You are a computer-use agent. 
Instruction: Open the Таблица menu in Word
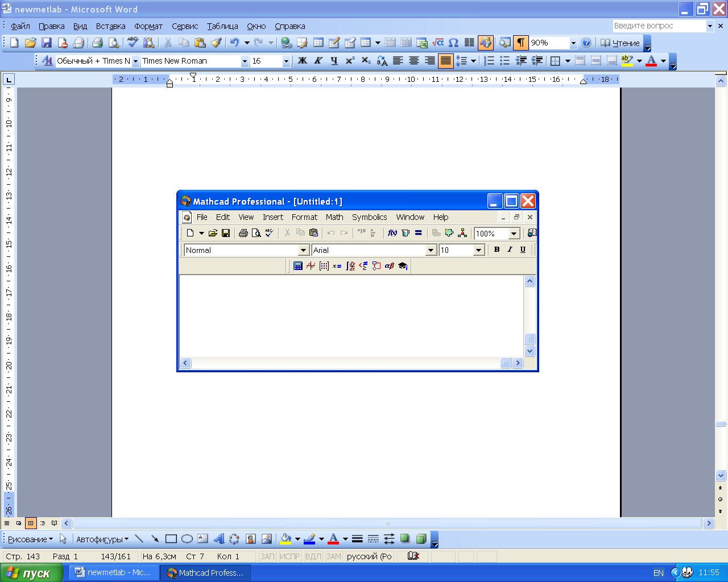[222, 26]
